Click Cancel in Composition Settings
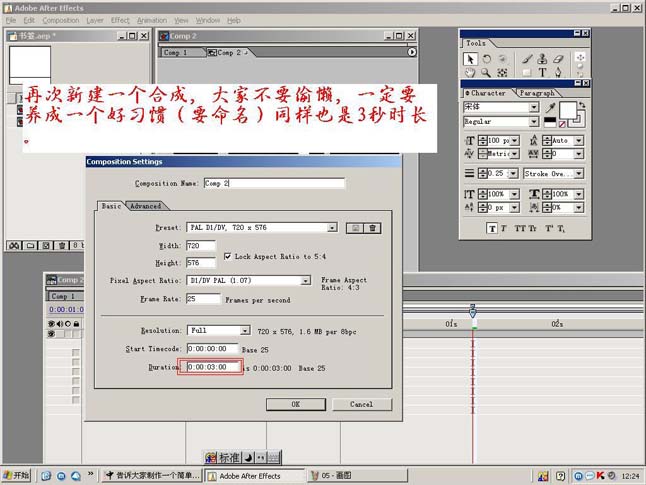 click(x=362, y=404)
